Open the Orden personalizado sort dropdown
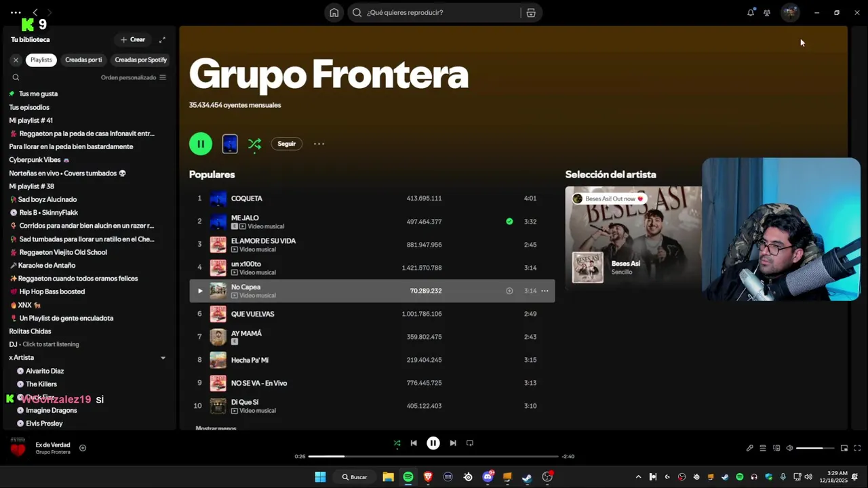The width and height of the screenshot is (868, 488). (134, 77)
